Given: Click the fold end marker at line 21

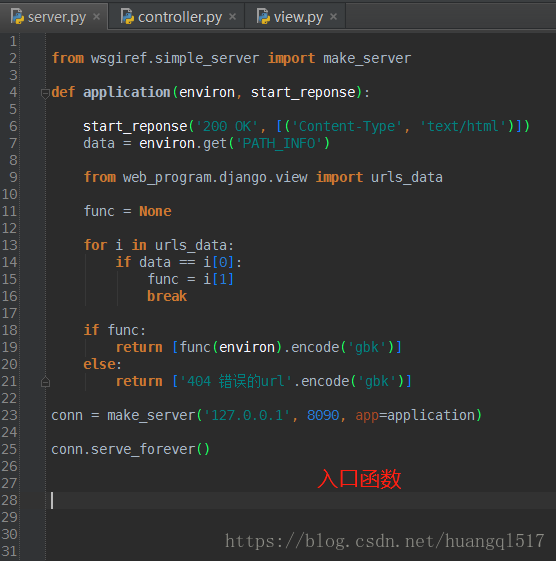Looking at the screenshot, I should click(x=45, y=382).
